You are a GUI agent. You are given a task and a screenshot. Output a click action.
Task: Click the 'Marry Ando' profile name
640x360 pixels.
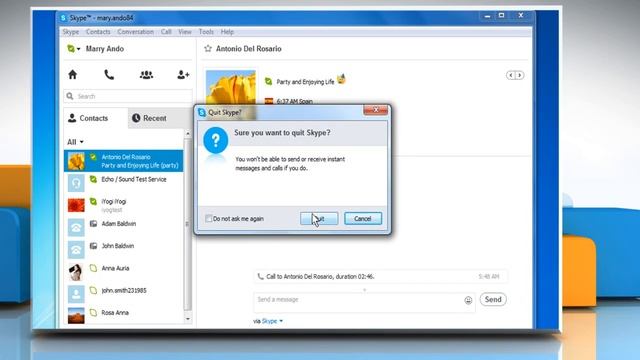pos(104,49)
